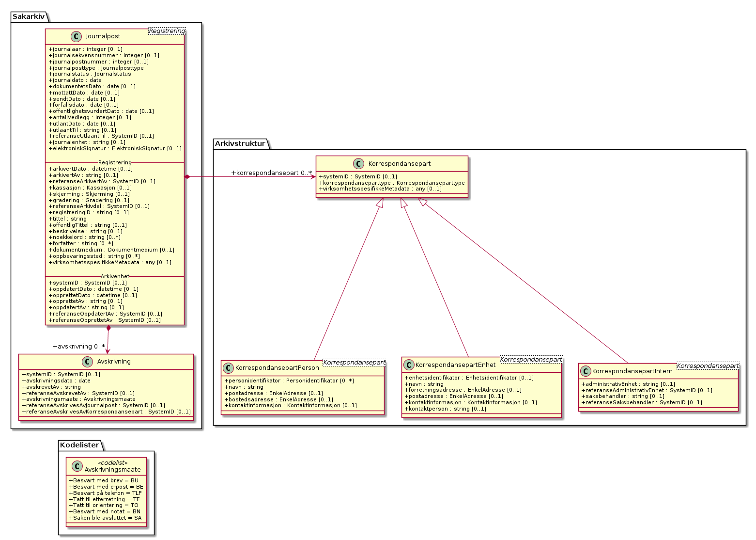This screenshot has height=540, width=756.
Task: Click the KorrespondansepartEnhet class circle icon
Action: click(409, 365)
